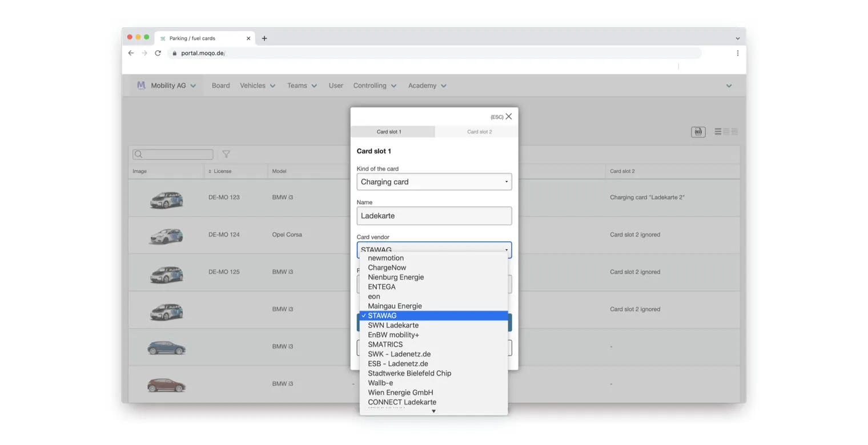Click the Card slot 2 column header

[622, 171]
